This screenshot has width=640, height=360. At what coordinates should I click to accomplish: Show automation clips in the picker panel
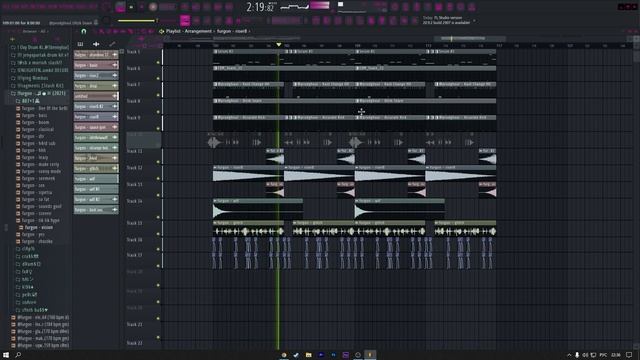click(112, 44)
